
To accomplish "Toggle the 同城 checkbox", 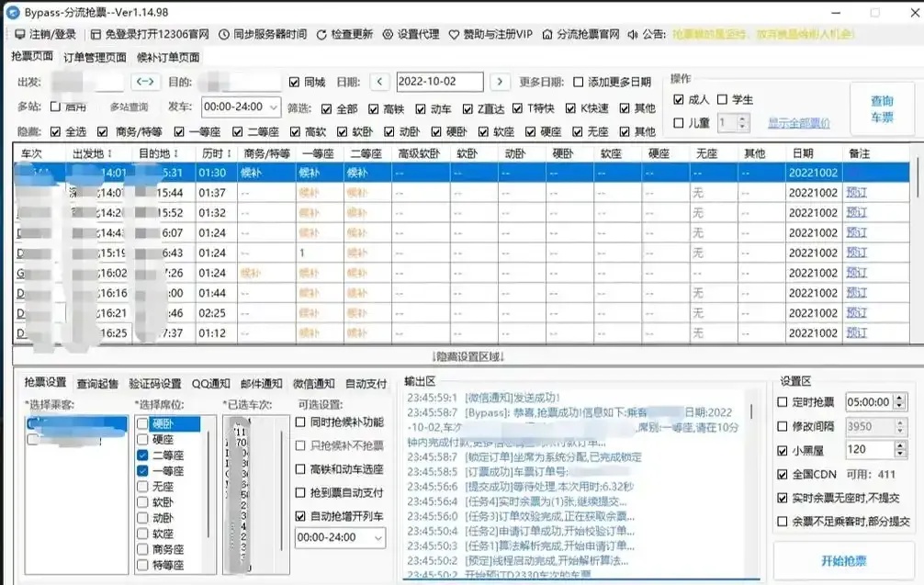I will coord(294,82).
